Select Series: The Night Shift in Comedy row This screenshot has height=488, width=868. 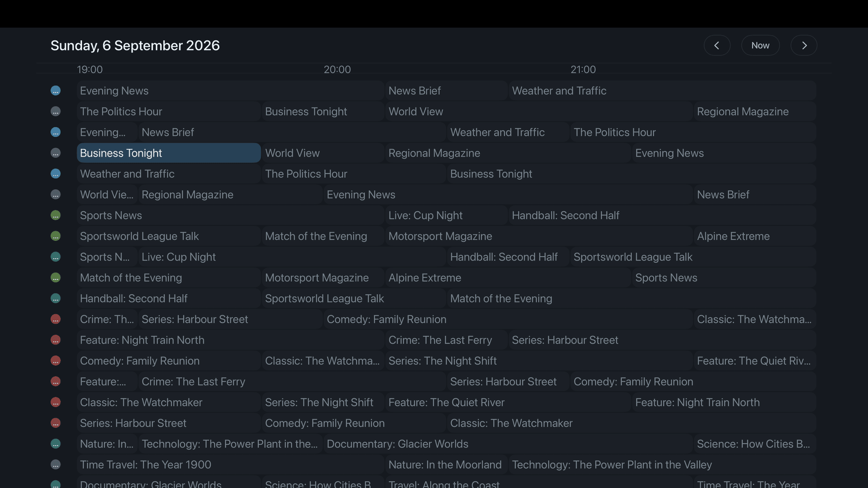(539, 360)
